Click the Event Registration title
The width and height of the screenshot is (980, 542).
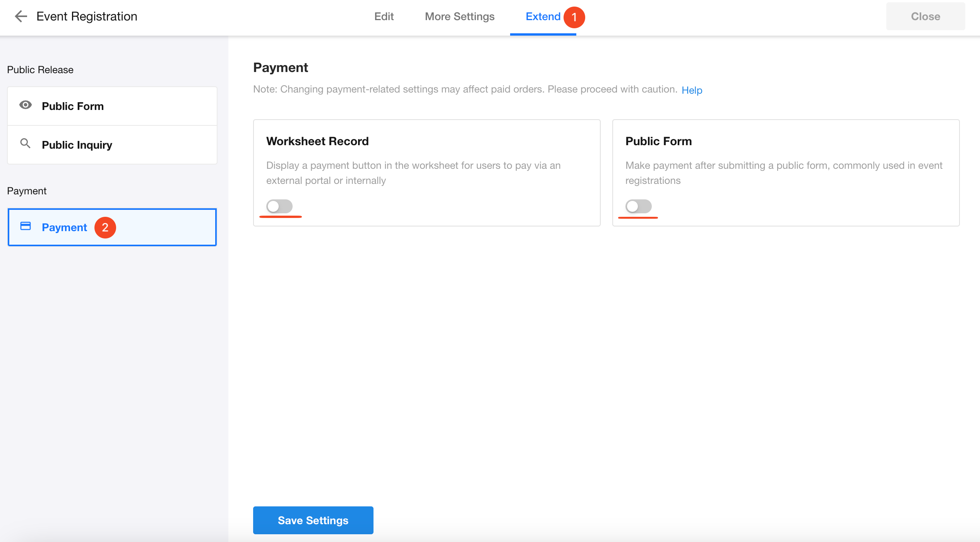(x=87, y=17)
